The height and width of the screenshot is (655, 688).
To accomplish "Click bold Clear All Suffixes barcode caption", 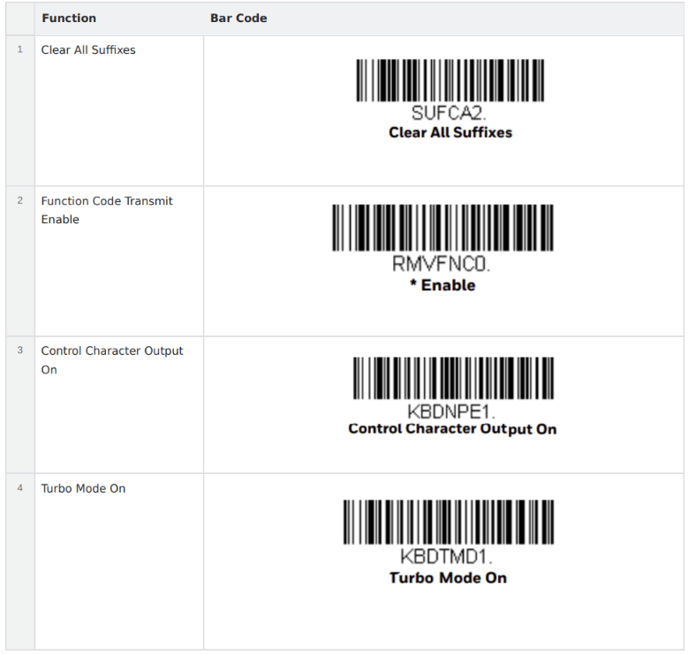I will (x=450, y=132).
